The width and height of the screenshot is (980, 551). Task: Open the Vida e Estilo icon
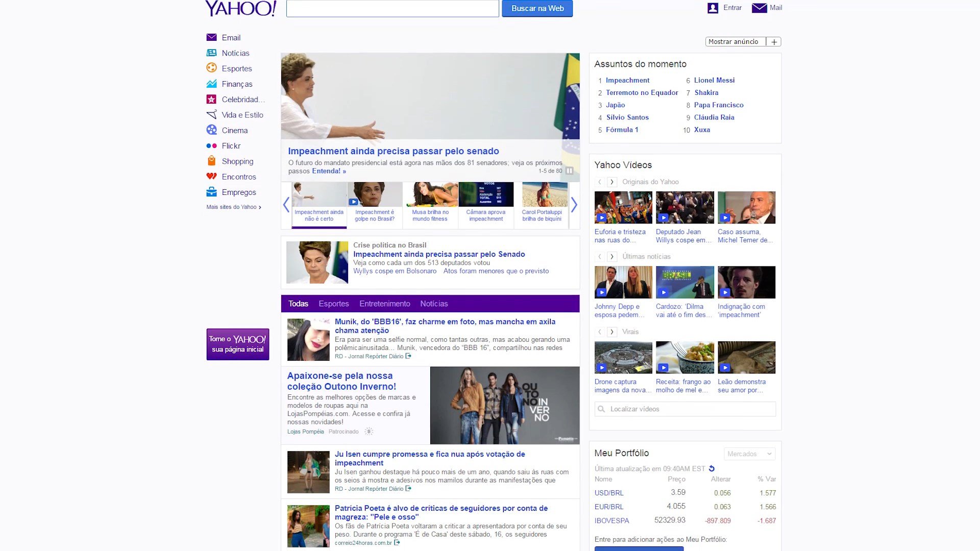(x=211, y=114)
